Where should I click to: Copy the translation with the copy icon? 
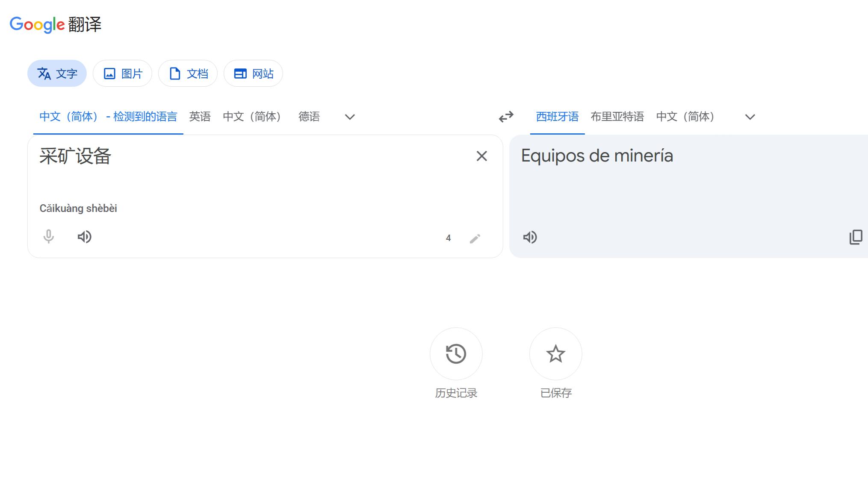(856, 237)
